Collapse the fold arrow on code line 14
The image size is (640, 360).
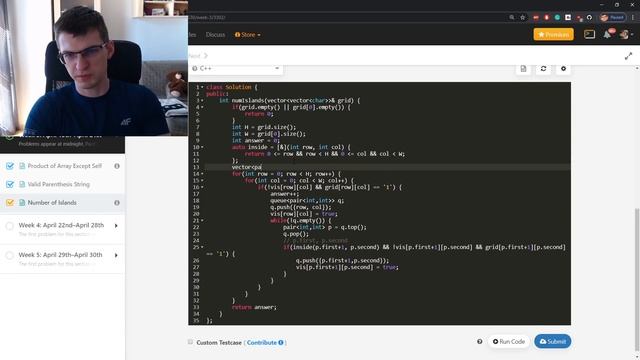[202, 174]
